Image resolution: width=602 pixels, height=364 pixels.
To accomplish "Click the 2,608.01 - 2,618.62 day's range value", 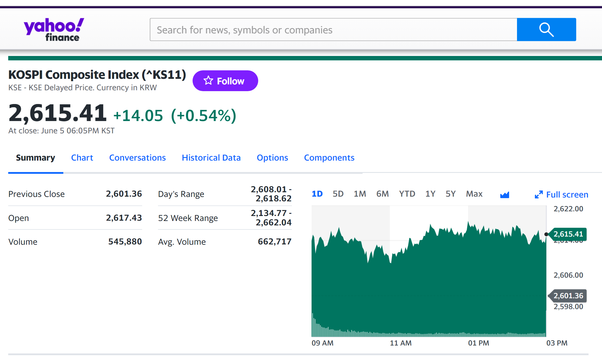I will (271, 194).
